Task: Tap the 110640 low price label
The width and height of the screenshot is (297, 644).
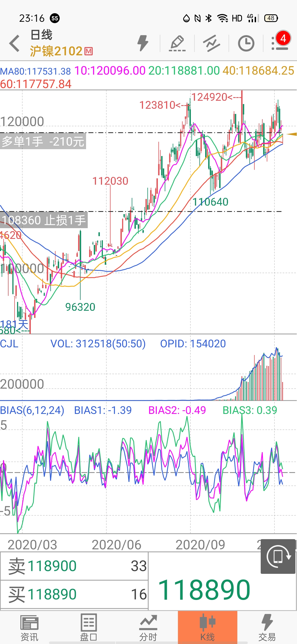Action: [x=210, y=202]
